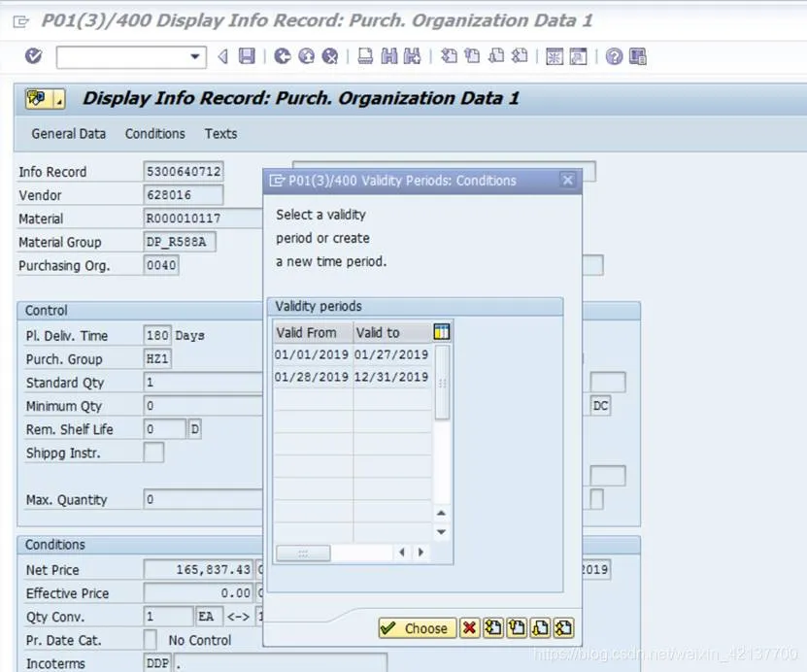The height and width of the screenshot is (672, 807).
Task: Click the Valid to column header
Action: (392, 333)
